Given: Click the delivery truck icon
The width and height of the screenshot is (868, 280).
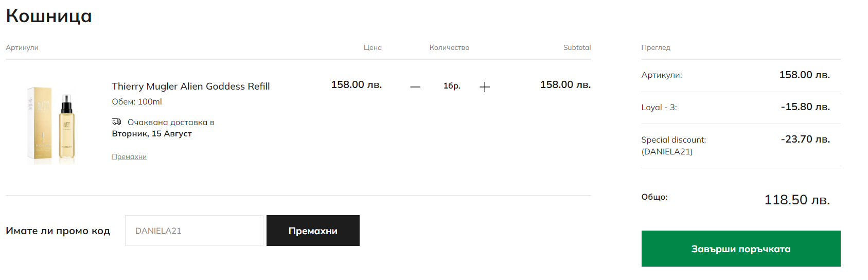Looking at the screenshot, I should 117,122.
